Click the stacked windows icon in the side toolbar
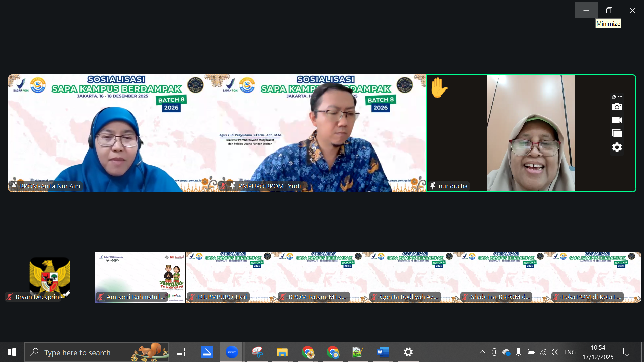The width and height of the screenshot is (644, 362). 616,133
